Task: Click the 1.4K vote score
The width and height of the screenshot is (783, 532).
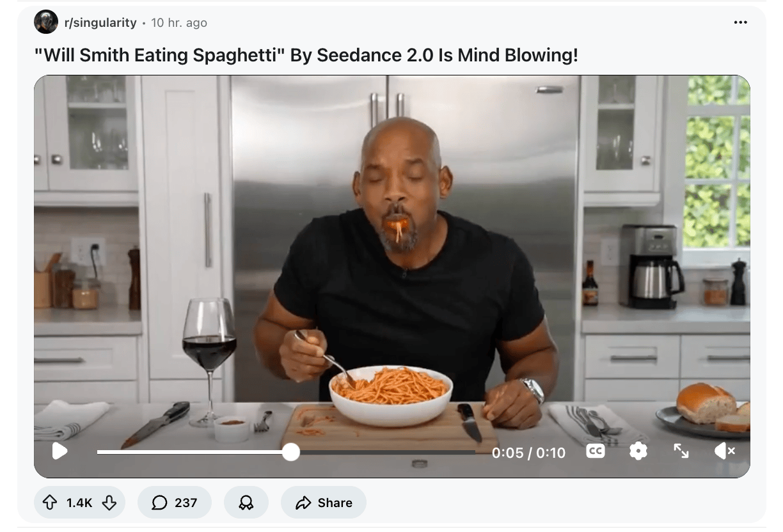Action: click(x=79, y=503)
